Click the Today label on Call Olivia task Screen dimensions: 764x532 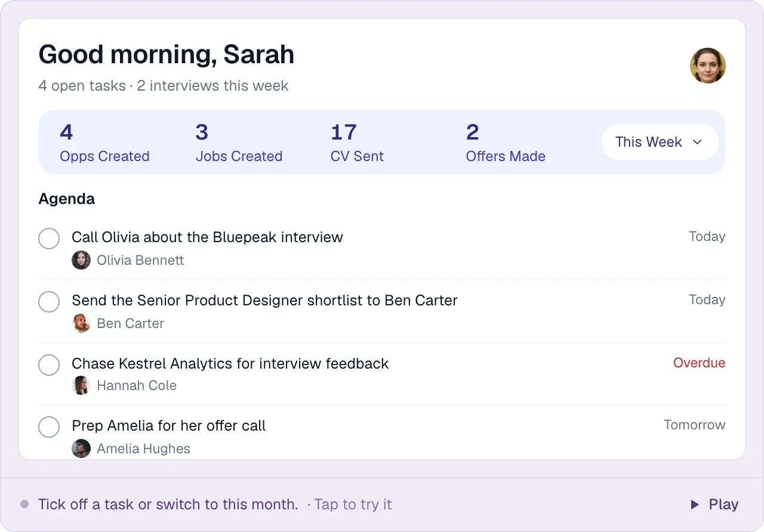[x=707, y=236]
